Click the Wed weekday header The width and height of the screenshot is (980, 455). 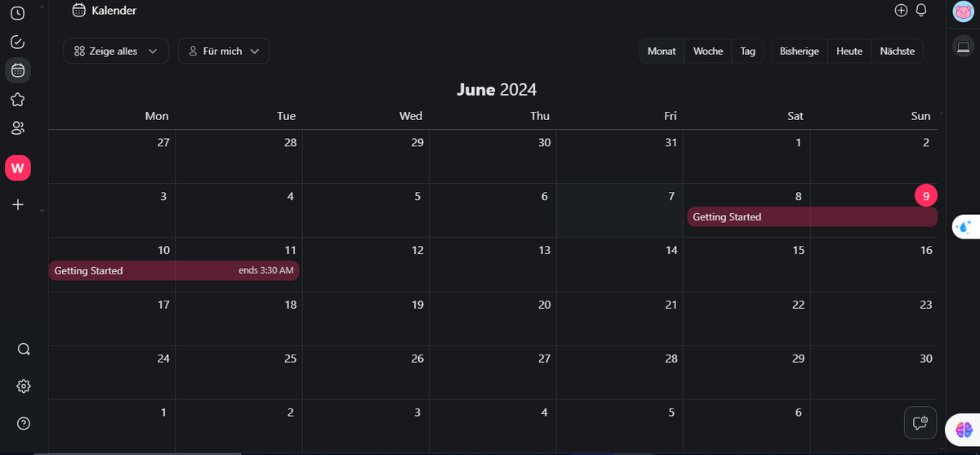pos(411,116)
